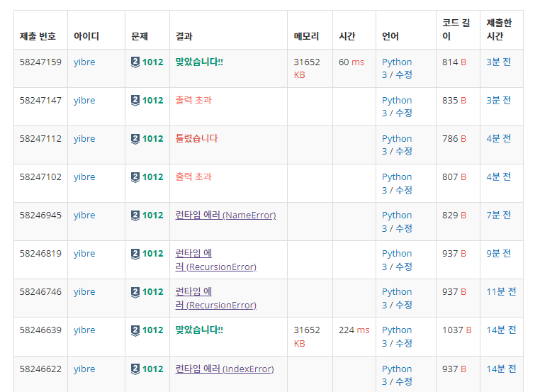
Task: Click submission time 4분 전 in row 58247112
Action: [499, 139]
